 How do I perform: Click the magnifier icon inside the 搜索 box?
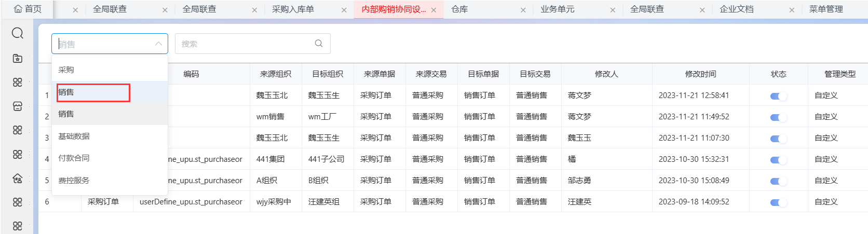319,44
